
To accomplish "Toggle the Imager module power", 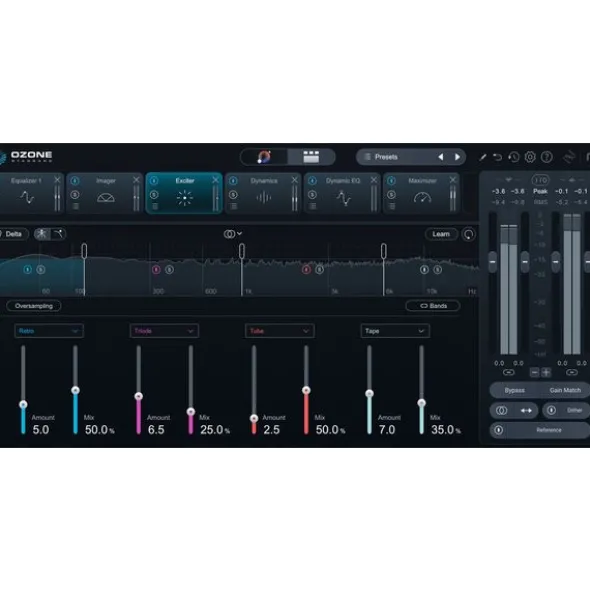I will pos(75,181).
